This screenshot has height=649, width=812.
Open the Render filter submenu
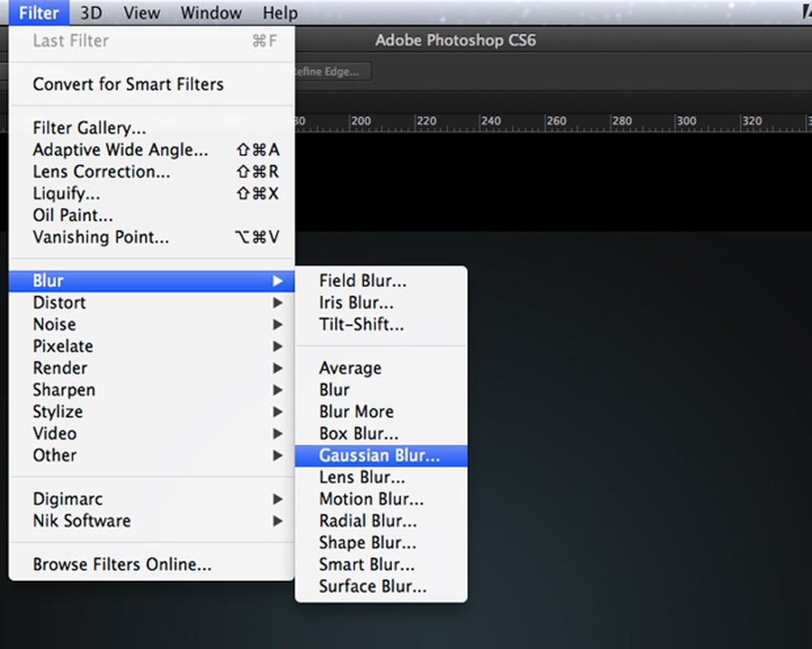[60, 369]
